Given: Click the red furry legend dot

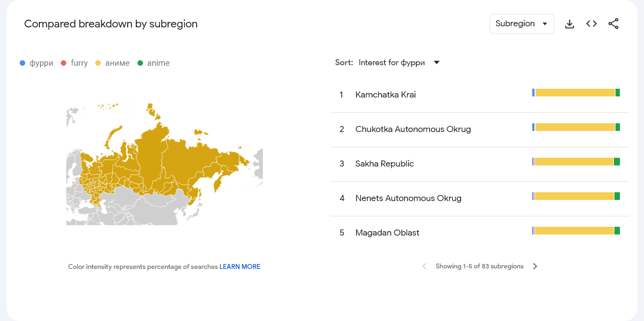Looking at the screenshot, I should tap(64, 63).
